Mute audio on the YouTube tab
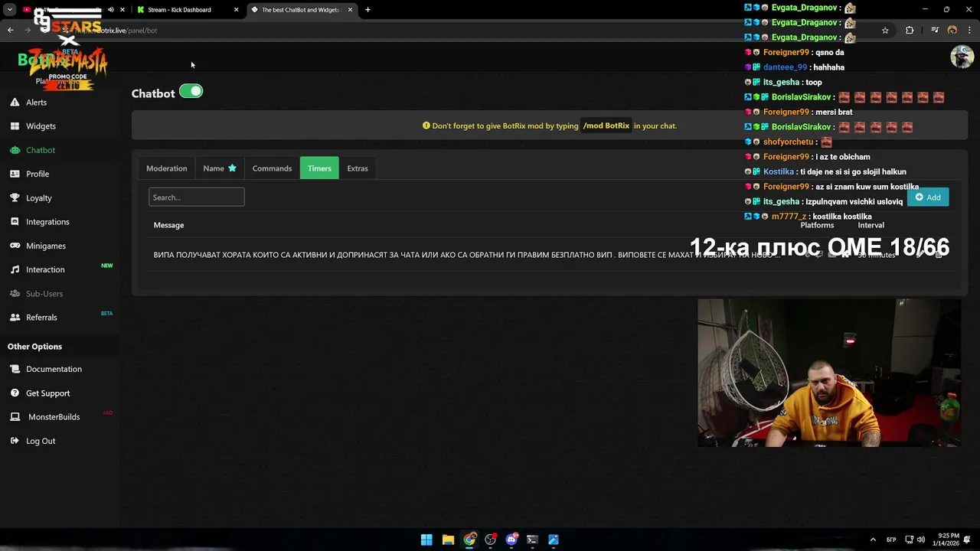Viewport: 980px width, 551px height. 111,10
